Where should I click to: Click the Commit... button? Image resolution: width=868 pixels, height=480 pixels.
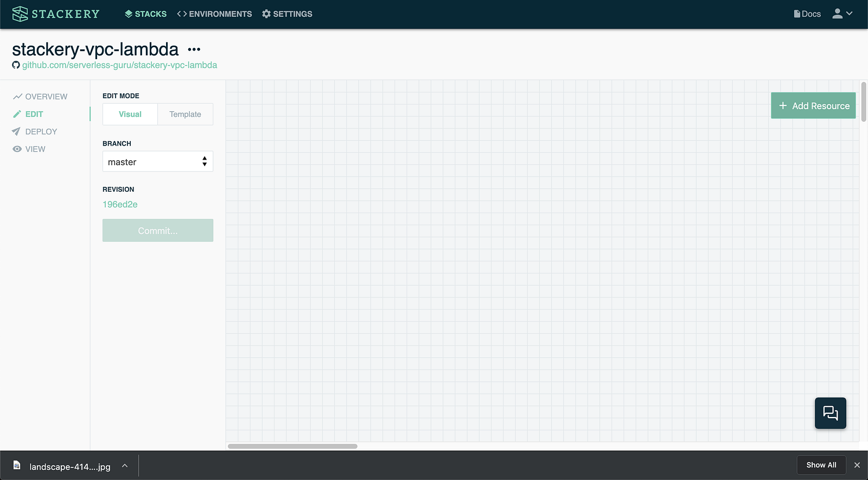(x=158, y=230)
